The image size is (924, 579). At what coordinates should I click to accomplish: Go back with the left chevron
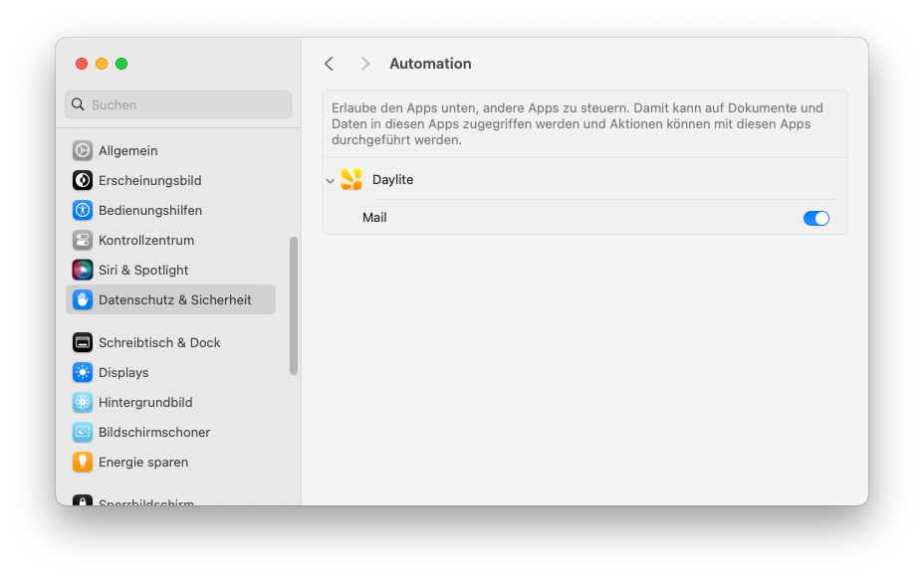(329, 64)
